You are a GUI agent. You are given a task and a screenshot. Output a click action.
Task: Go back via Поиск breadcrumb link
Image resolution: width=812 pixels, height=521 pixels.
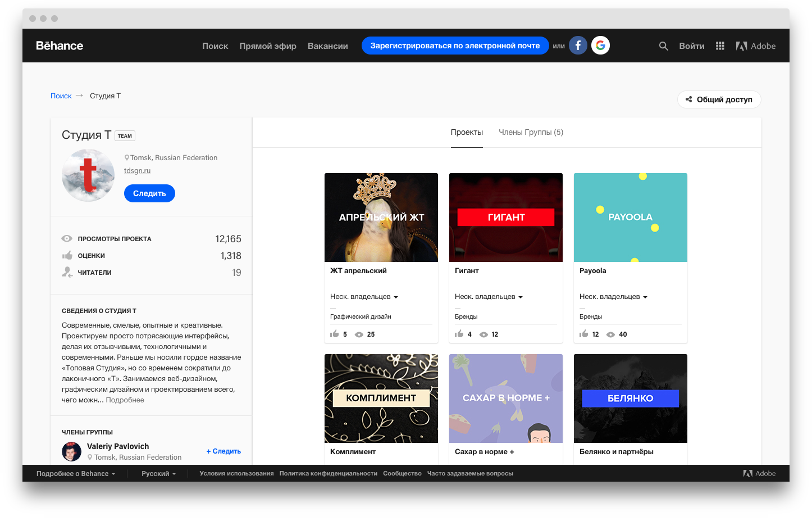pyautogui.click(x=61, y=96)
